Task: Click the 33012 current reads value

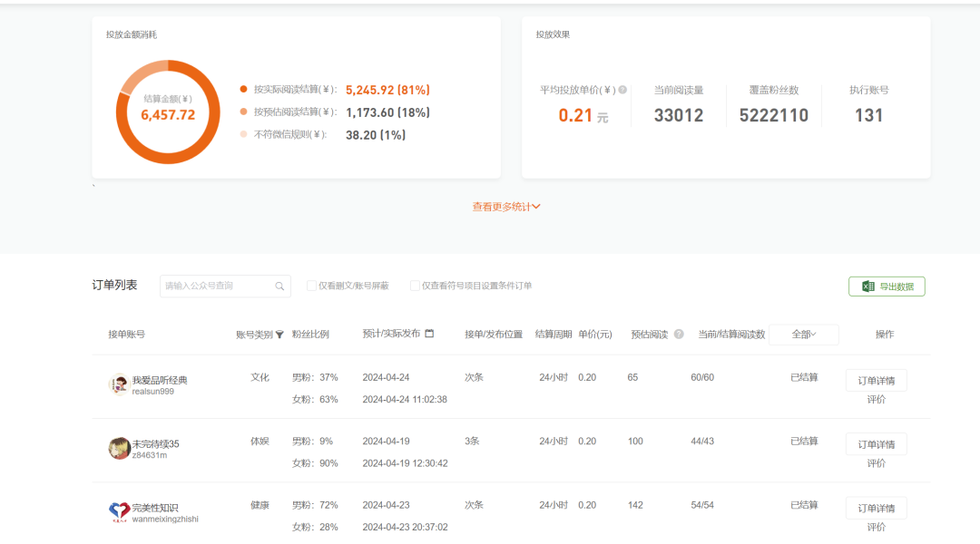Action: point(679,115)
